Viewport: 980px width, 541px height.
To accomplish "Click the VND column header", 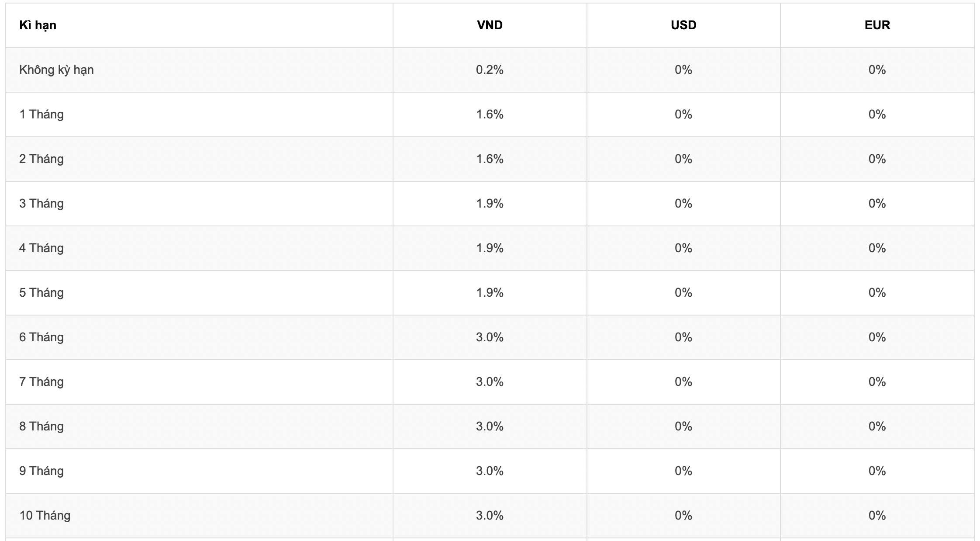I will point(490,25).
